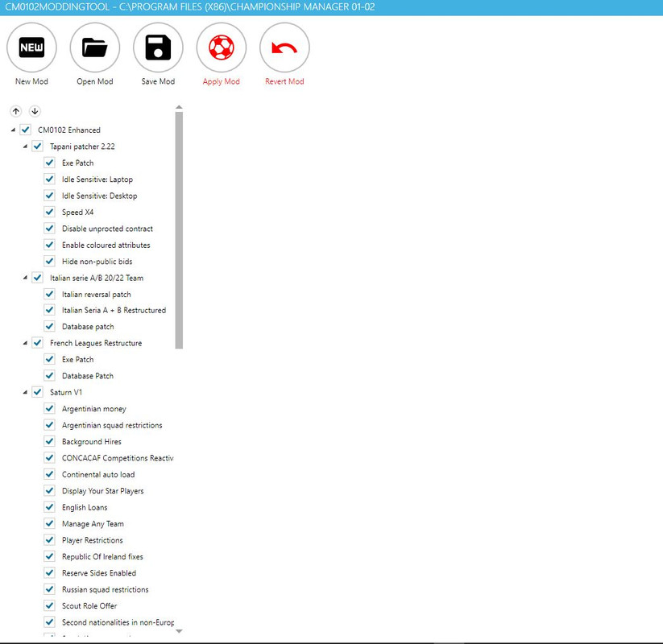This screenshot has width=663, height=644.
Task: Toggle Hide non-public bids checkbox
Action: tap(49, 261)
